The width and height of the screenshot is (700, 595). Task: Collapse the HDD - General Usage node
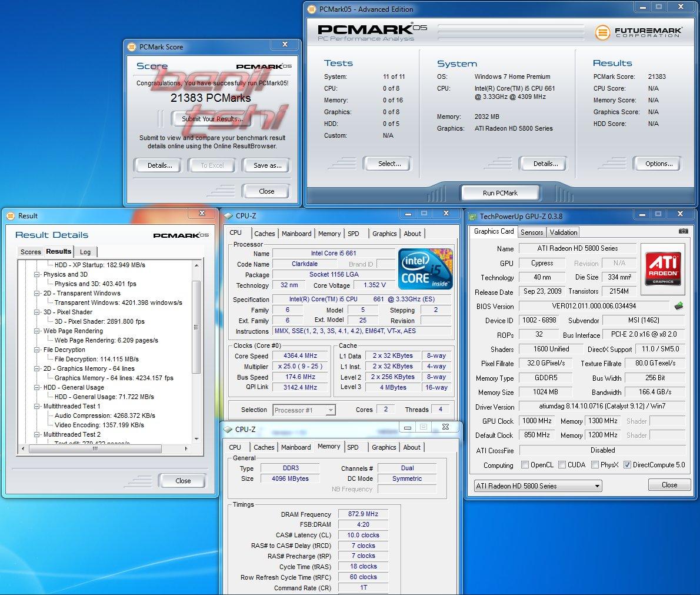point(37,387)
